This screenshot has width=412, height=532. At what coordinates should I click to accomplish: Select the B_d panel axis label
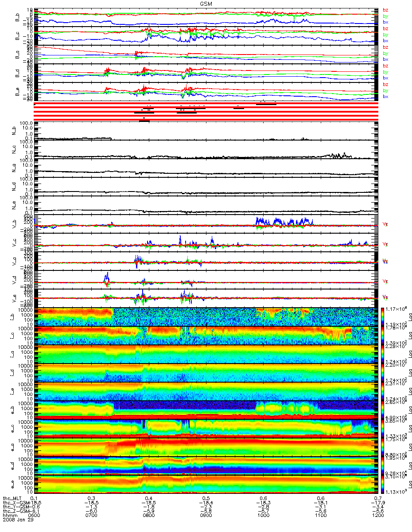(x=18, y=74)
